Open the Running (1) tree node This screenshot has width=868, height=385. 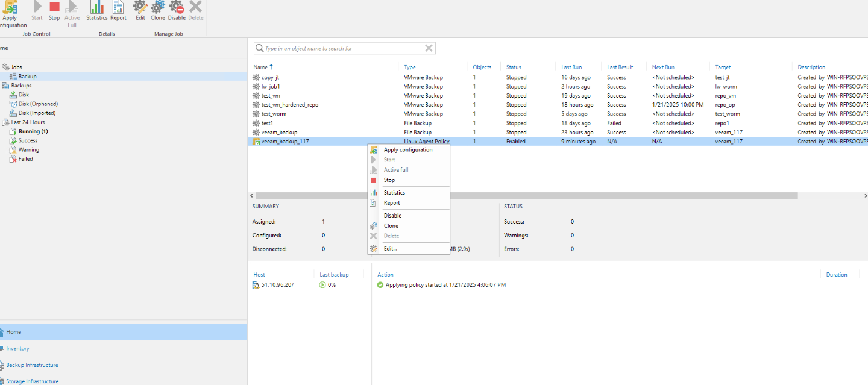(33, 131)
